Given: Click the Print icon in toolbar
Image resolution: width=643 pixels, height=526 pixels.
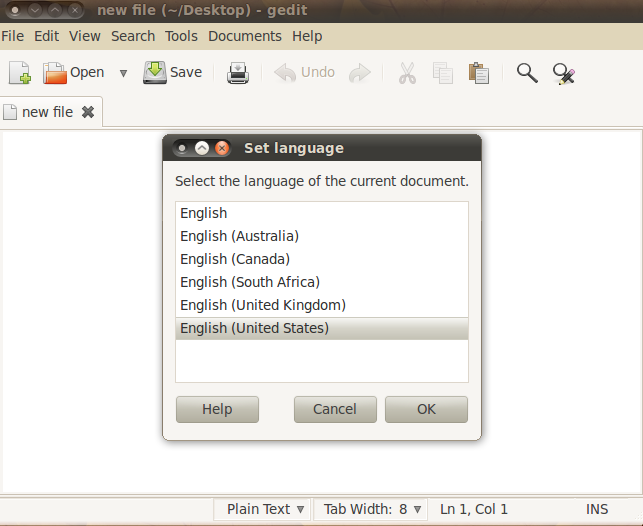Looking at the screenshot, I should pyautogui.click(x=238, y=73).
